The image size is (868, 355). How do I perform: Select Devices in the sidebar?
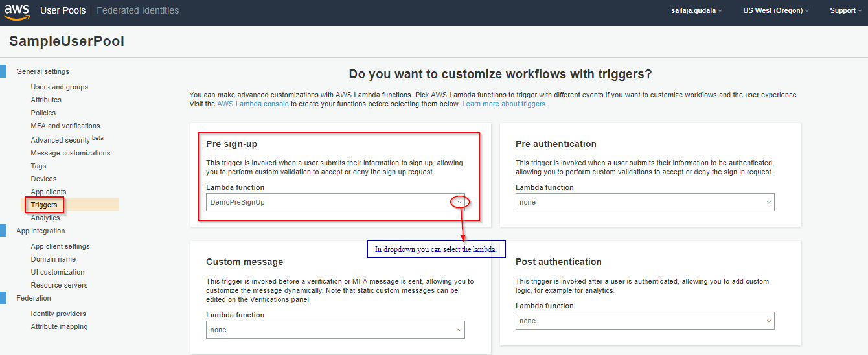(43, 179)
